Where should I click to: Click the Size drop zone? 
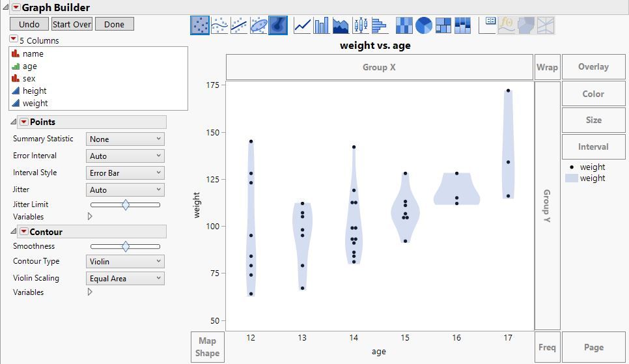click(593, 120)
